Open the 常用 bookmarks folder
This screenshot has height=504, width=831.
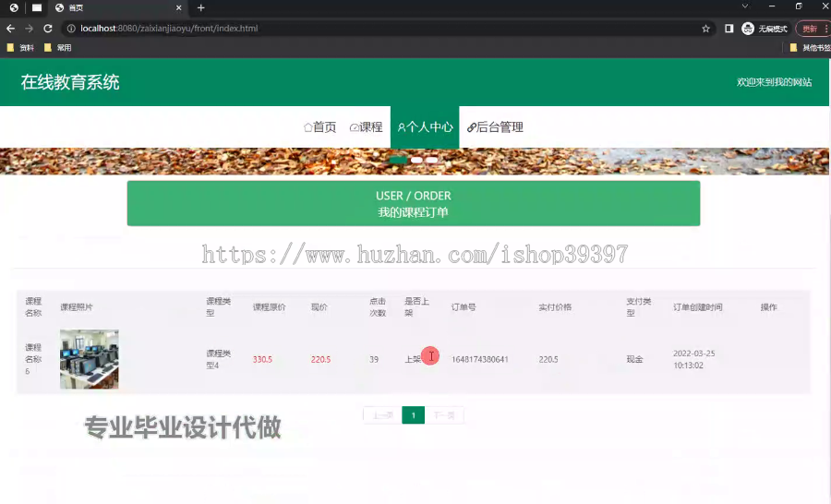[x=58, y=48]
